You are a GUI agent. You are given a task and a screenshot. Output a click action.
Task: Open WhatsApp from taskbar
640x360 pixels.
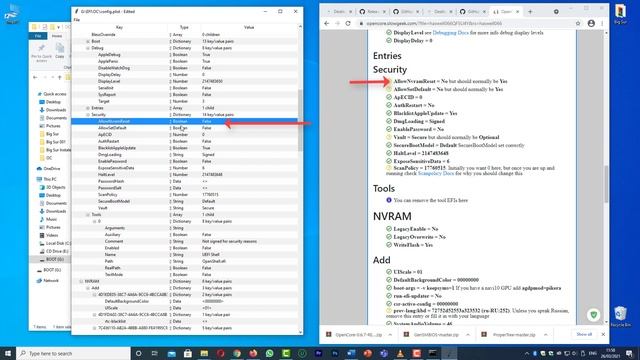pos(269,353)
